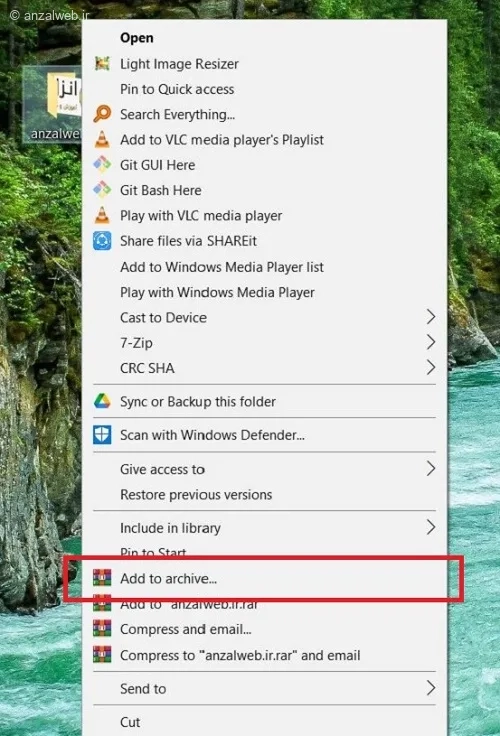Click the Git Bash Here icon
500x736 pixels.
pos(102,190)
